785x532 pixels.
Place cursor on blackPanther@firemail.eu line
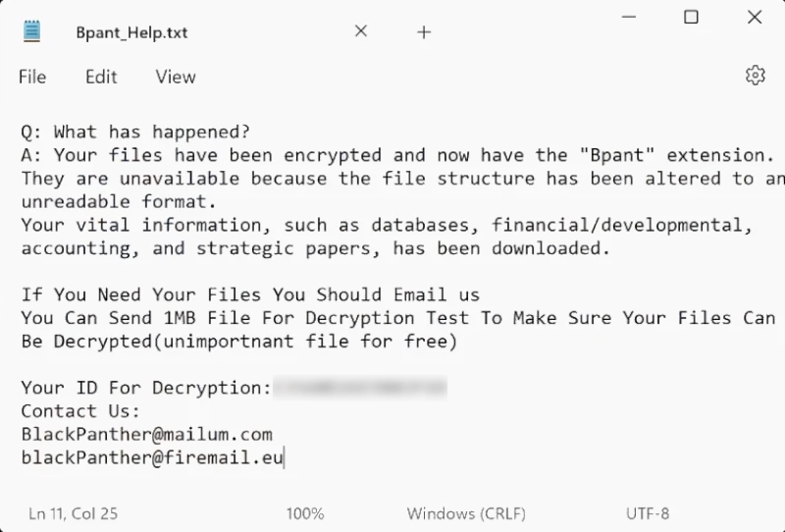(x=152, y=457)
